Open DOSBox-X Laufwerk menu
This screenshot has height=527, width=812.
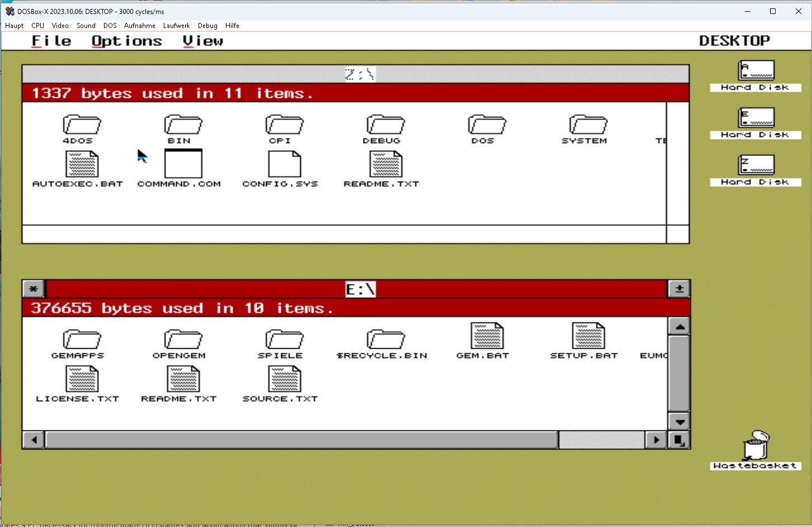176,26
